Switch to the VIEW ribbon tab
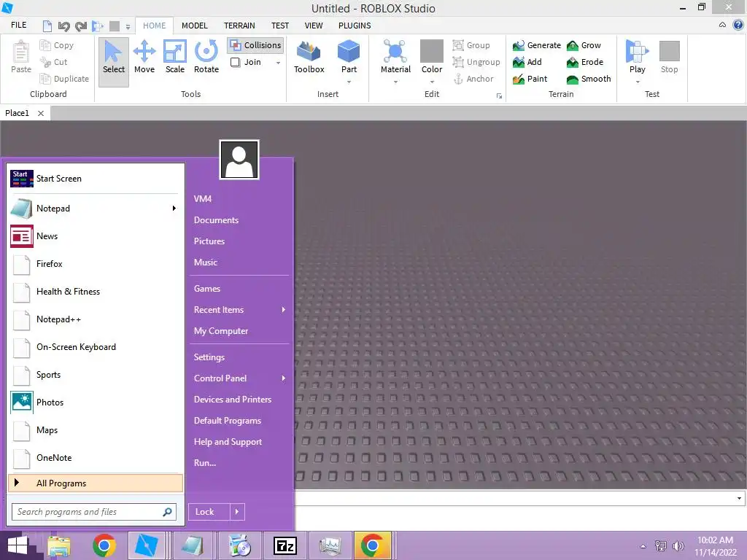This screenshot has width=747, height=560. [x=314, y=26]
